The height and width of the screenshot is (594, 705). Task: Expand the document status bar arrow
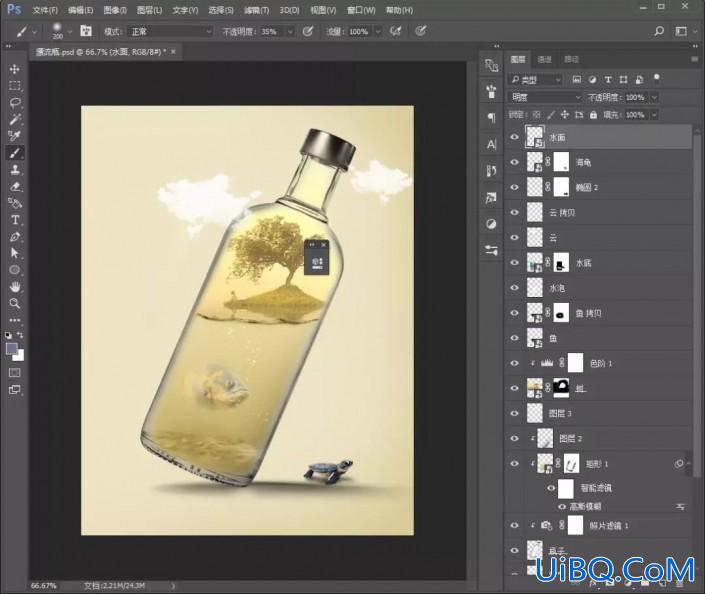click(x=173, y=585)
